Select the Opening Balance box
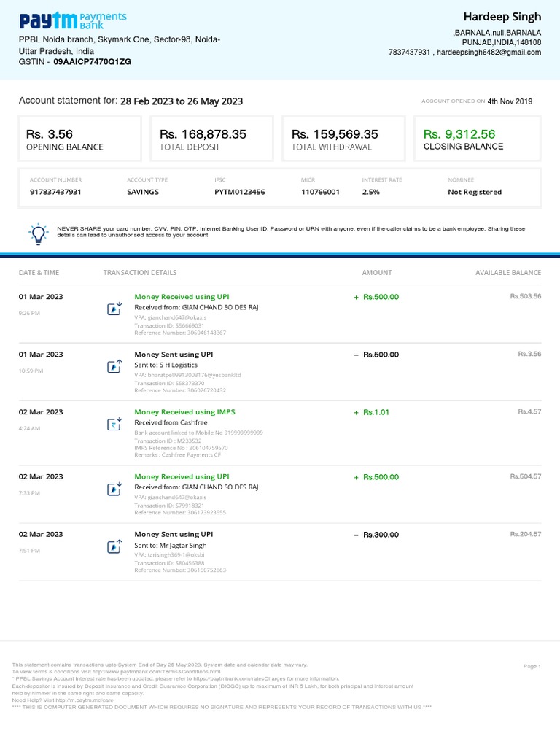 pos(80,139)
